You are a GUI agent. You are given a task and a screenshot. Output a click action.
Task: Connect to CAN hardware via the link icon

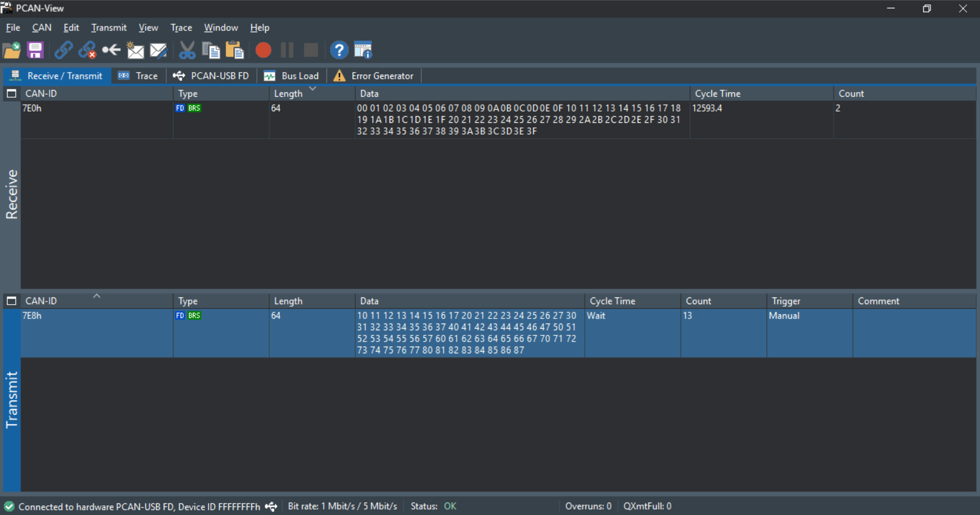(x=63, y=50)
